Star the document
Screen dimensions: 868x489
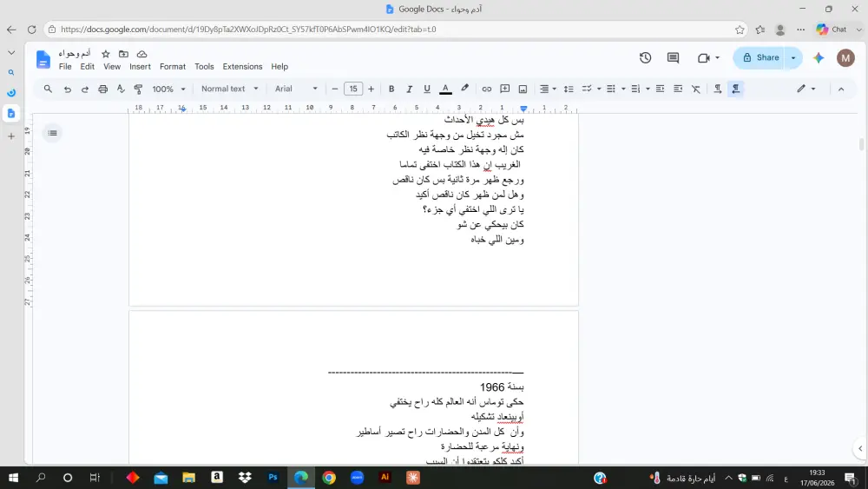[106, 54]
